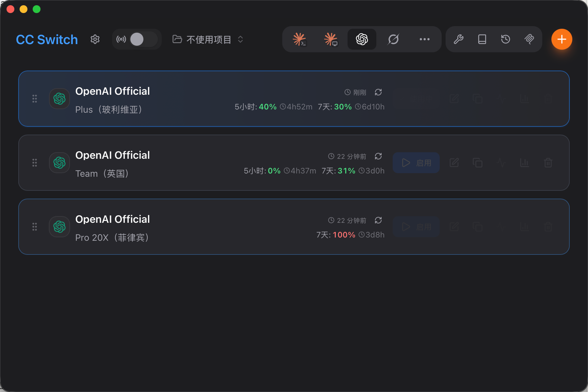Open usage chart for the Team card
The image size is (588, 392).
pyautogui.click(x=525, y=163)
